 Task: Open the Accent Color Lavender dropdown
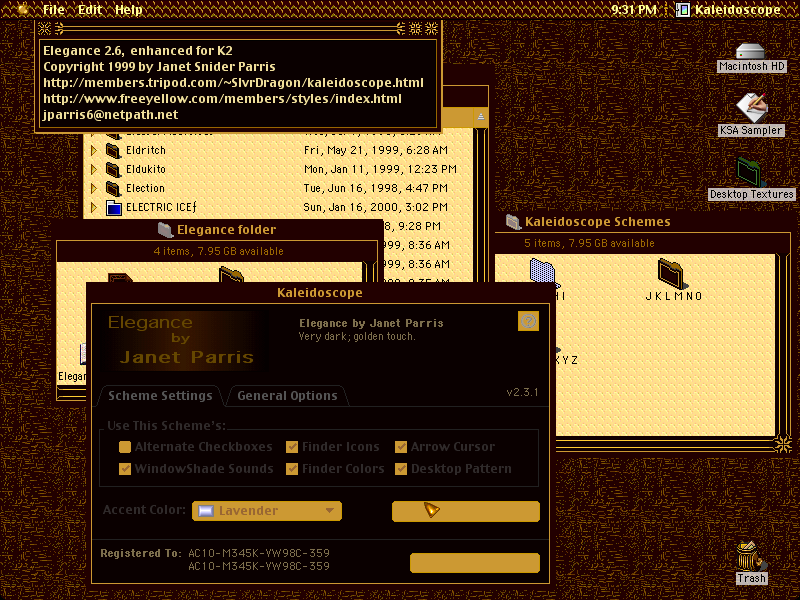coord(266,511)
